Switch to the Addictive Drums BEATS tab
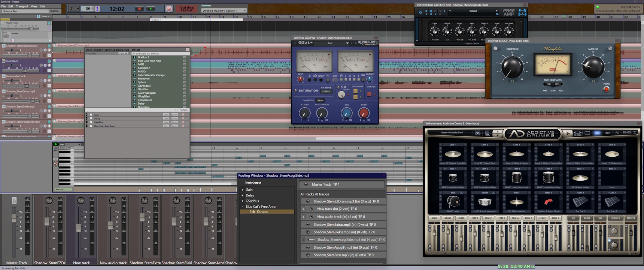Image resolution: width=644 pixels, height=270 pixels. pos(627,133)
